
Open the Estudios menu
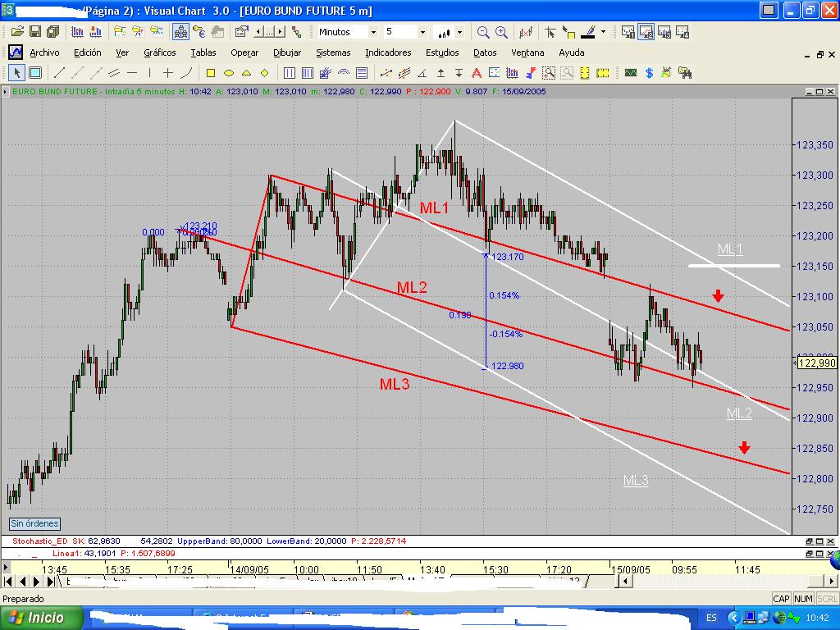click(442, 52)
